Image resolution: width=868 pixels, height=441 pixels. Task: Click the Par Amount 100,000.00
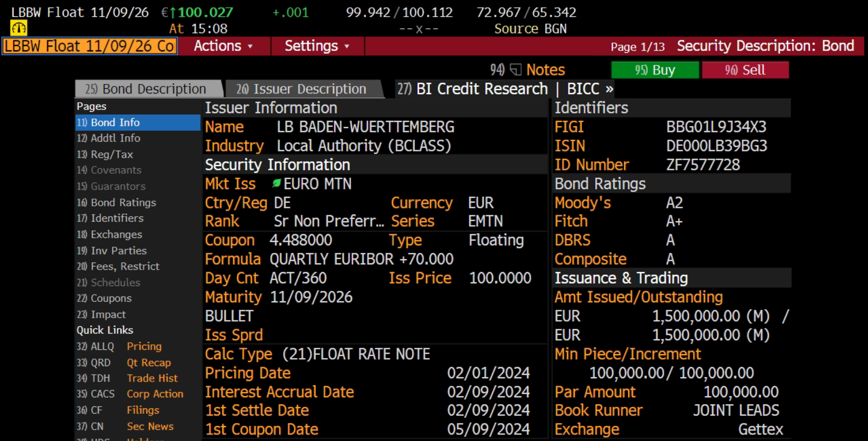741,392
